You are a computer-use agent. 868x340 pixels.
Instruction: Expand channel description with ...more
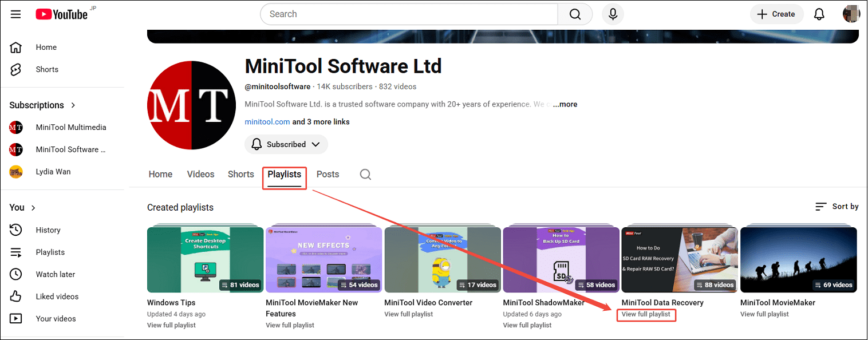pos(565,104)
